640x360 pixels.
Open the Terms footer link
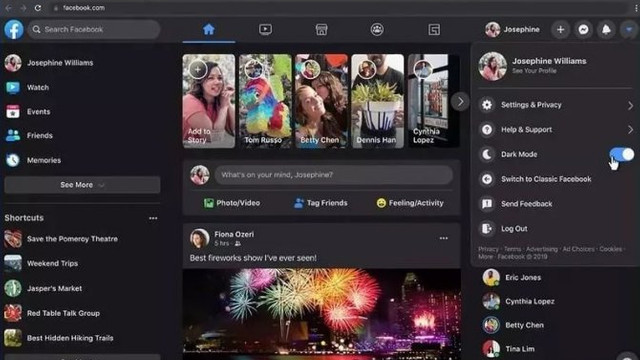(x=512, y=249)
